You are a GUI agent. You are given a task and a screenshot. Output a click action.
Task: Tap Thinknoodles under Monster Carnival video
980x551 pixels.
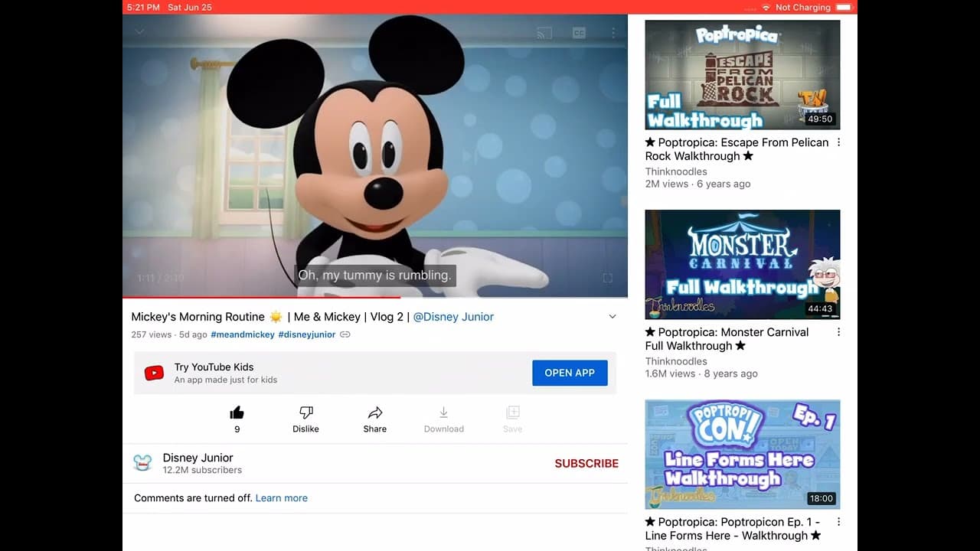coord(676,361)
